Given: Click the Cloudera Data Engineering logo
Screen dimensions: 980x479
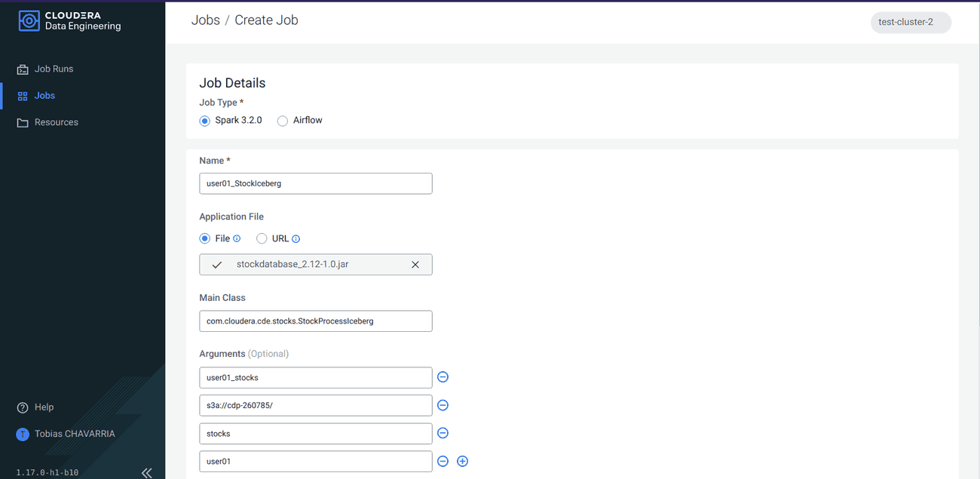Looking at the screenshot, I should pyautogui.click(x=69, y=21).
